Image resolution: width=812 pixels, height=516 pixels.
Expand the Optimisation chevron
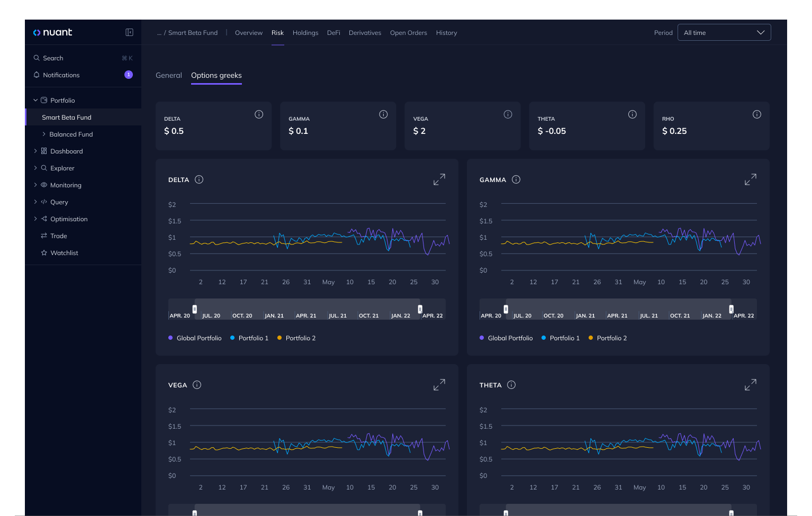tap(35, 219)
